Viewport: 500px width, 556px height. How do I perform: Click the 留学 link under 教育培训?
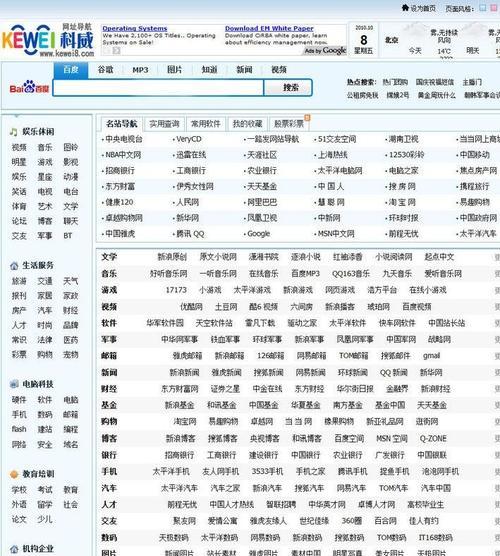pos(45,505)
